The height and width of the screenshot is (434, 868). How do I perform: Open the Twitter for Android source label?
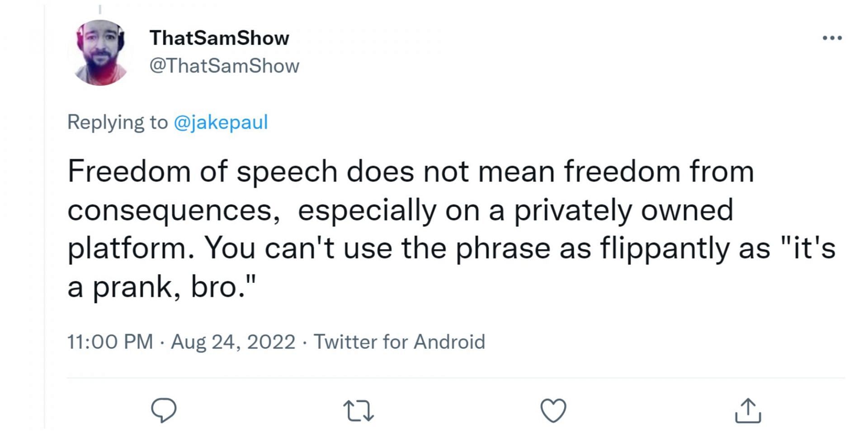click(399, 342)
